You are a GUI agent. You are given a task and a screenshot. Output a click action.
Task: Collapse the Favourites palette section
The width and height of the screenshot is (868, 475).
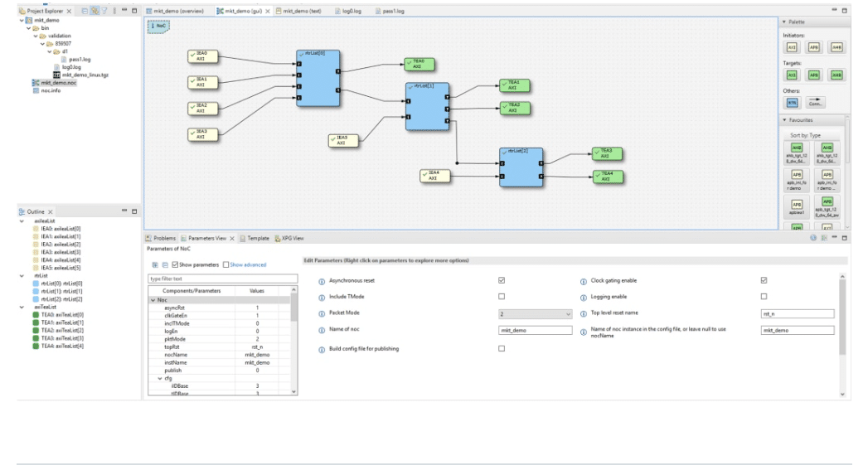pos(784,120)
